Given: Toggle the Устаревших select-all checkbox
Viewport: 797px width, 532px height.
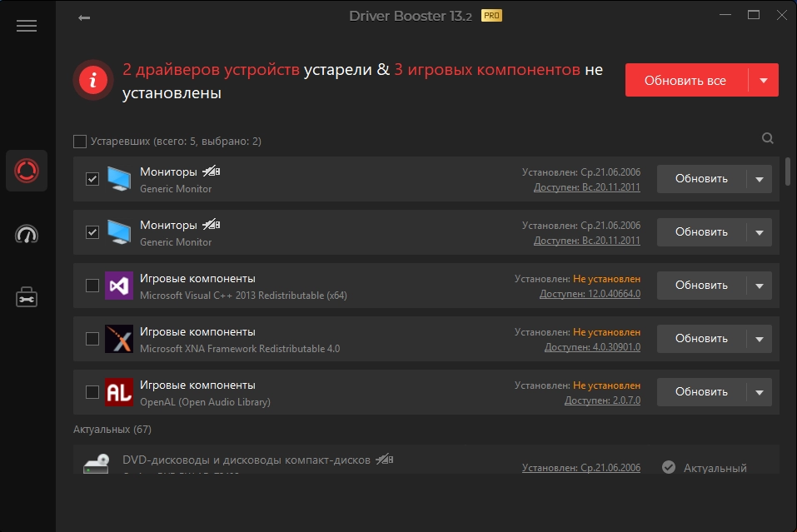Looking at the screenshot, I should pyautogui.click(x=80, y=142).
